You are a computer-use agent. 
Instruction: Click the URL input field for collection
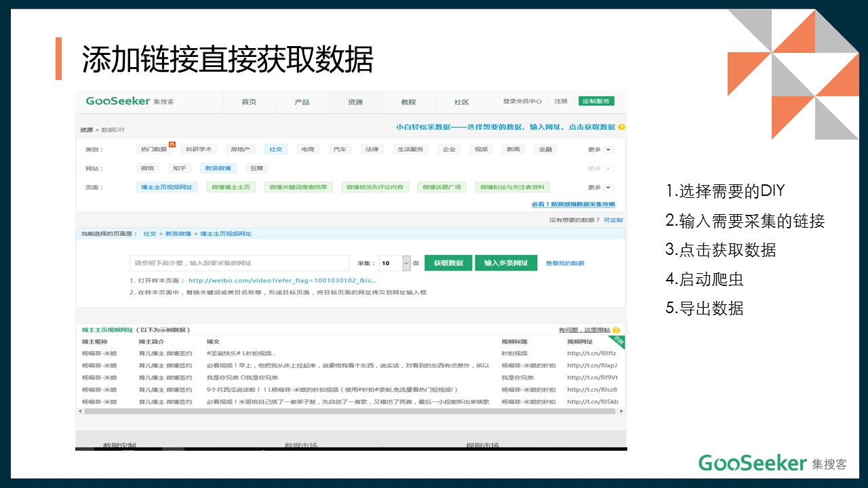click(239, 263)
